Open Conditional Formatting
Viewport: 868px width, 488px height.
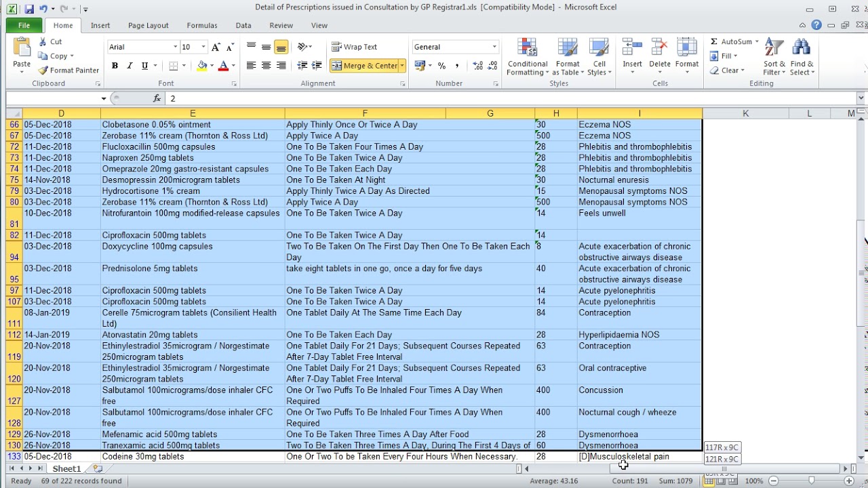click(528, 57)
